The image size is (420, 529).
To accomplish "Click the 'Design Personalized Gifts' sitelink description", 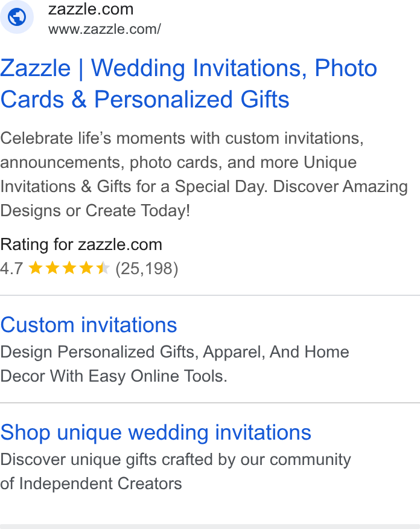I will pos(174,364).
